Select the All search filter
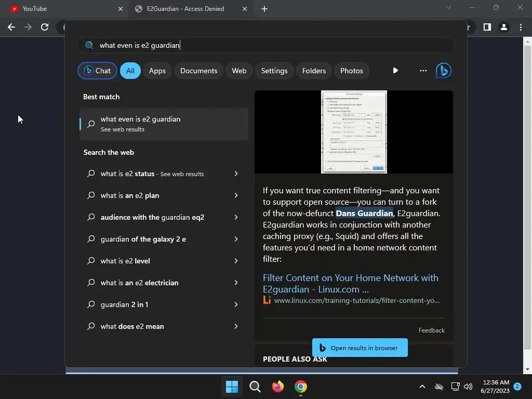The width and height of the screenshot is (532, 399). click(x=130, y=71)
